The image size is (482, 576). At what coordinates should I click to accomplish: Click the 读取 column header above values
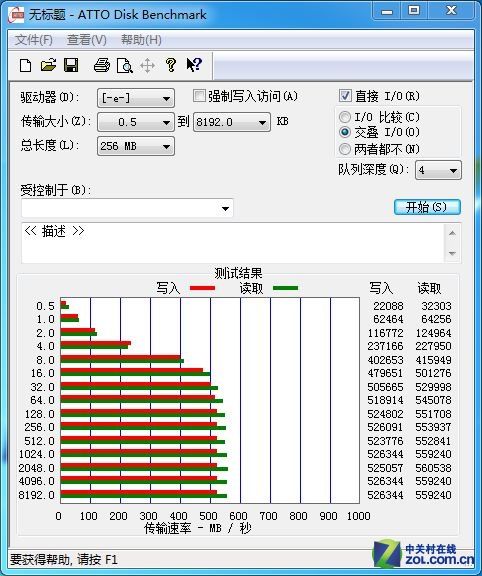tap(429, 288)
